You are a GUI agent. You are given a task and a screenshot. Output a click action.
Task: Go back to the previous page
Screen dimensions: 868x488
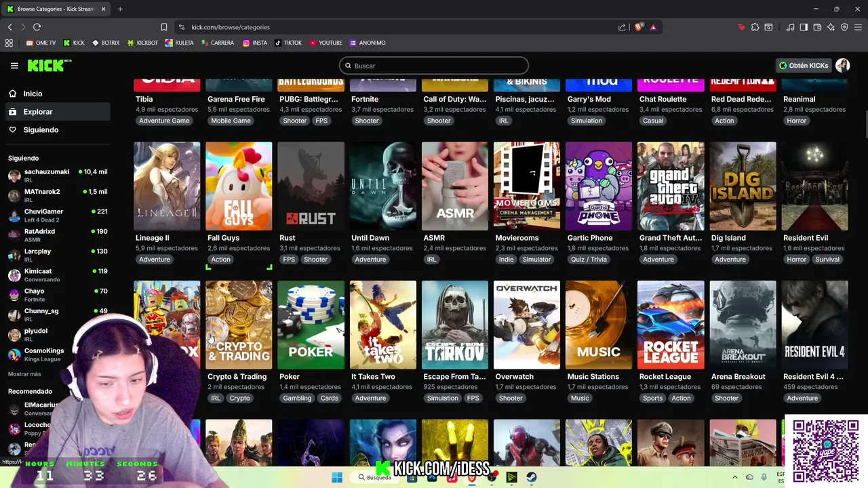9,27
